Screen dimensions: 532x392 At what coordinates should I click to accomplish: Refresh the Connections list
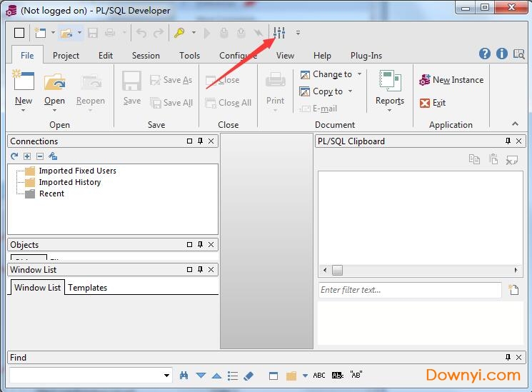(x=14, y=156)
